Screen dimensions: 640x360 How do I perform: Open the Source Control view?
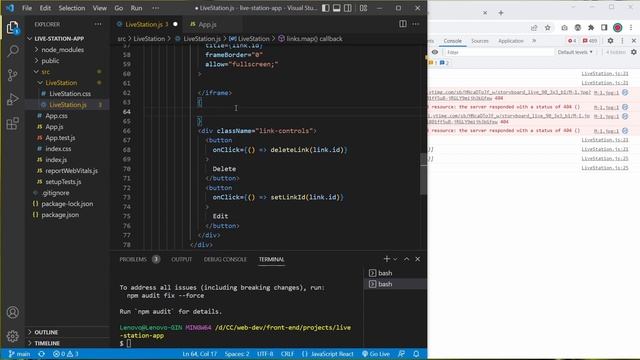click(x=13, y=75)
